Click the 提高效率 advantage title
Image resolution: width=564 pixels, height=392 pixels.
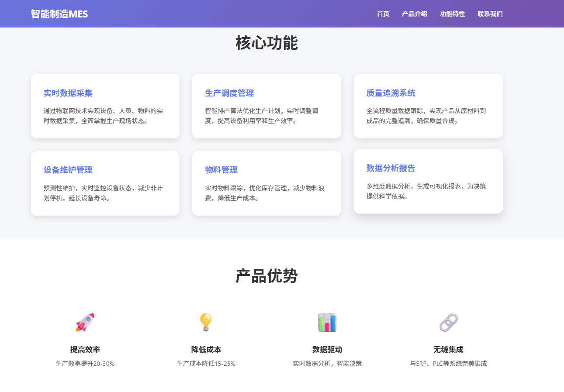tap(85, 350)
